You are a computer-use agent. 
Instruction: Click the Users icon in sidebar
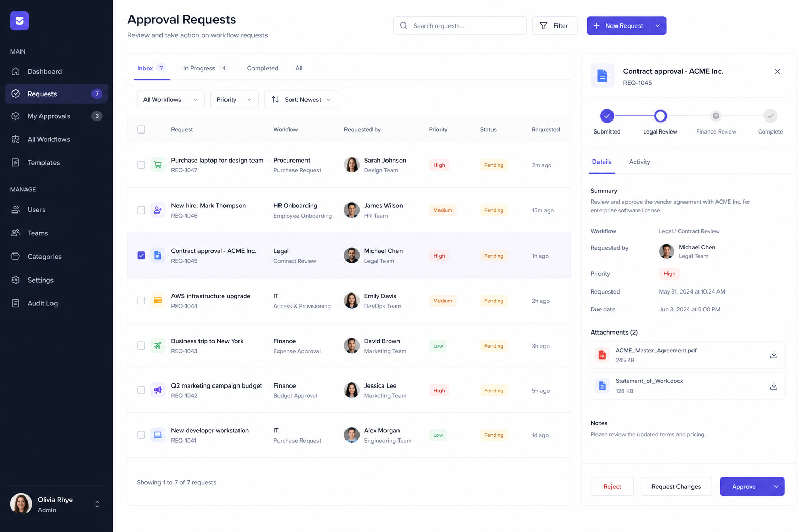[x=16, y=210]
